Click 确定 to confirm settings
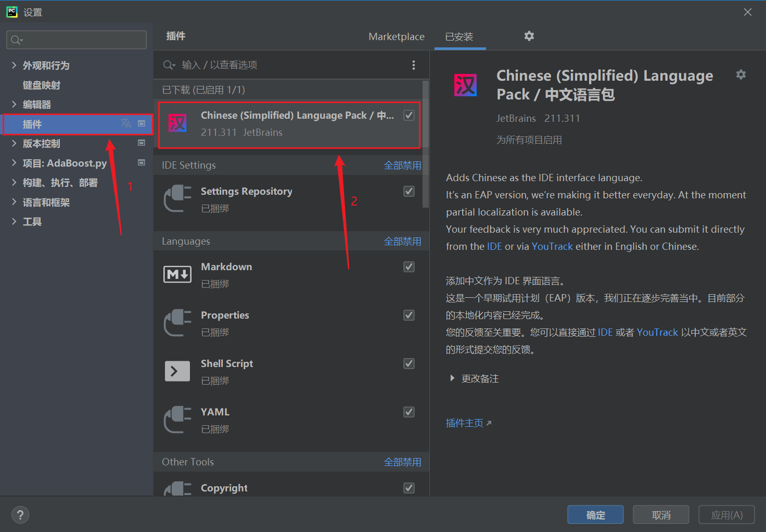This screenshot has height=532, width=766. click(x=596, y=515)
